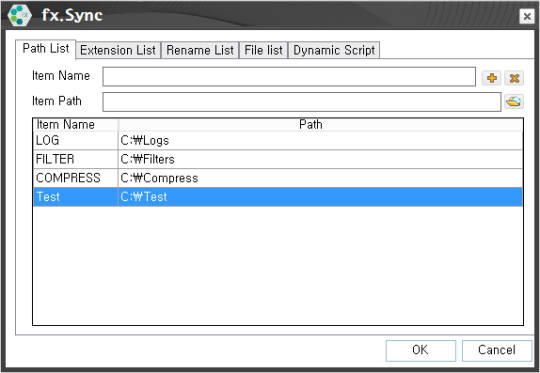Go to the File list tab
The height and width of the screenshot is (373, 540).
coord(263,50)
